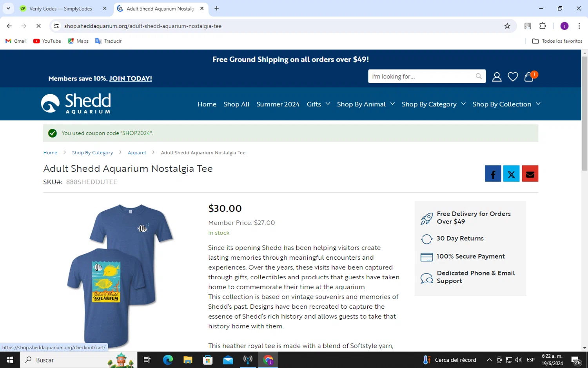This screenshot has height=368, width=588.
Task: Open Microsoft Store from taskbar
Action: (208, 360)
